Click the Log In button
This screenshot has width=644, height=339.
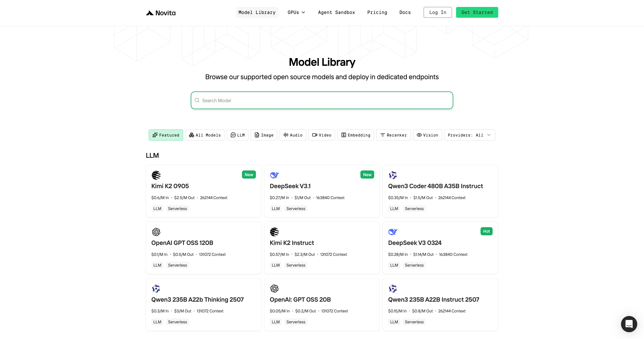point(438,12)
